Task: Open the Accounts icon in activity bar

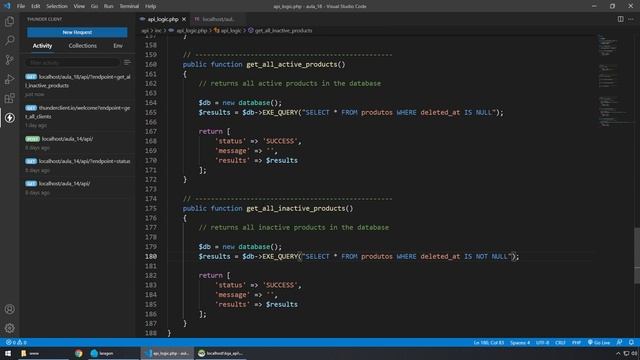Action: click(x=9, y=309)
